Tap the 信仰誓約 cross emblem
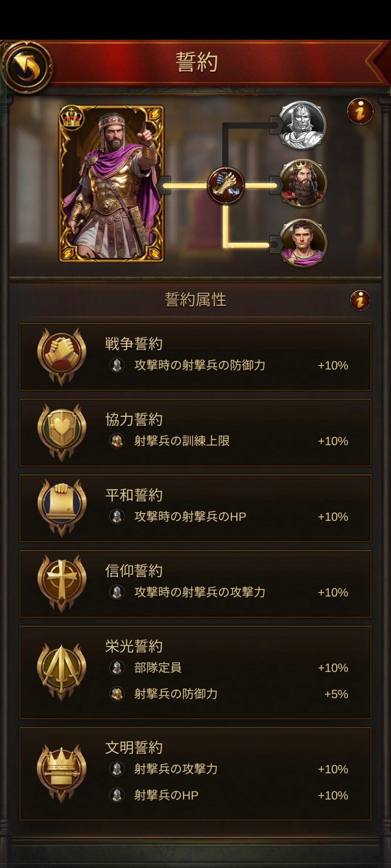 pyautogui.click(x=62, y=583)
